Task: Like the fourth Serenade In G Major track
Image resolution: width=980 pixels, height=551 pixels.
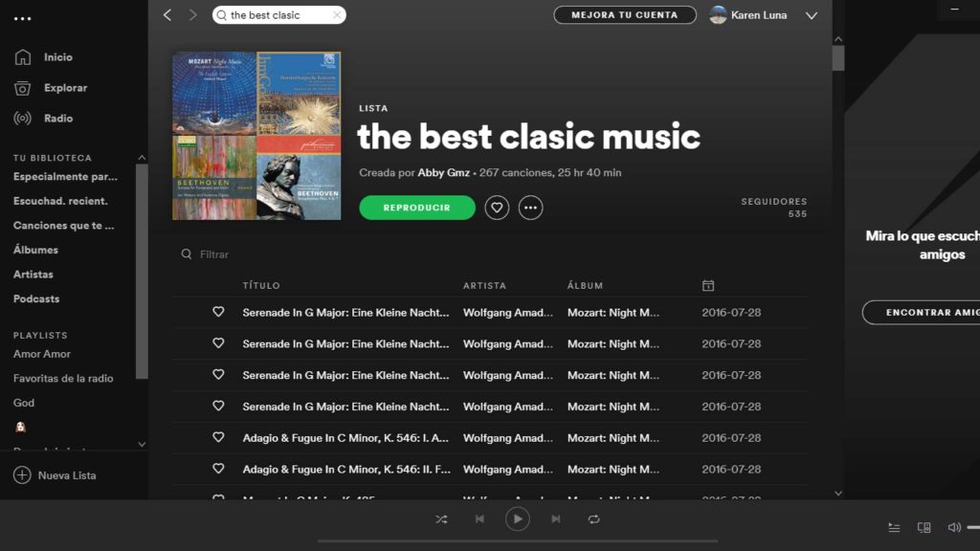Action: pyautogui.click(x=218, y=406)
